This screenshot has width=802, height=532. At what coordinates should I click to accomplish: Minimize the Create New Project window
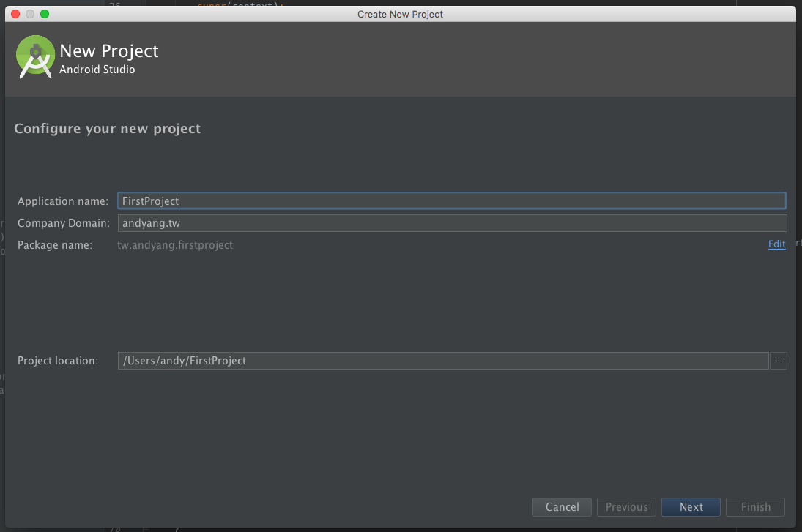coord(30,14)
